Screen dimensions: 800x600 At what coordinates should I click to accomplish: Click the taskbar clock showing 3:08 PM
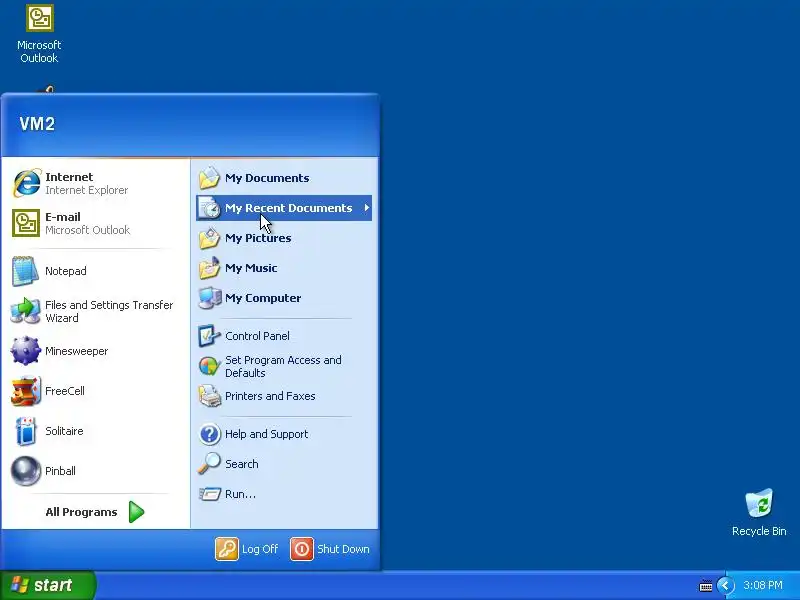(x=763, y=585)
